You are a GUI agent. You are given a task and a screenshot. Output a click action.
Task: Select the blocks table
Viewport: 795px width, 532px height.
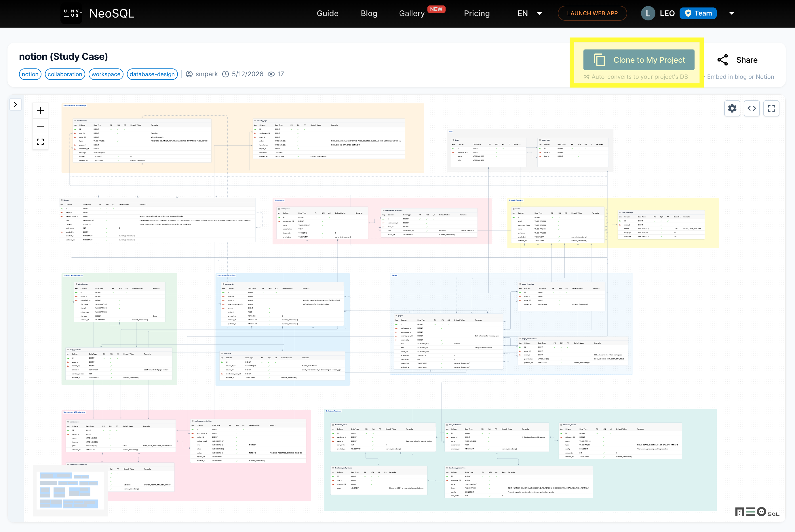click(x=157, y=220)
